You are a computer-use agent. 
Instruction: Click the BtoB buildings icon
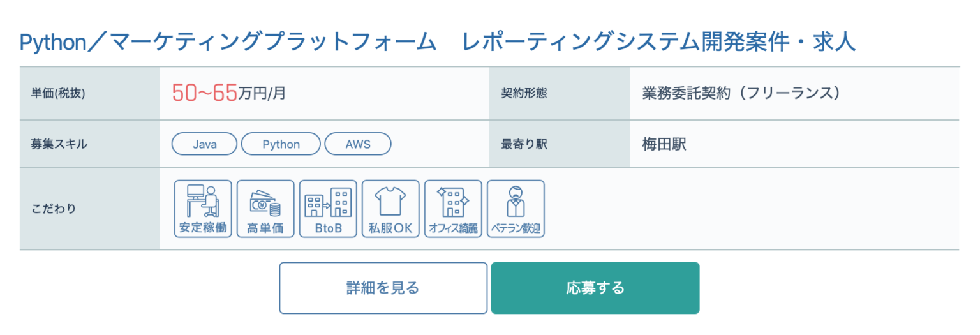[328, 209]
